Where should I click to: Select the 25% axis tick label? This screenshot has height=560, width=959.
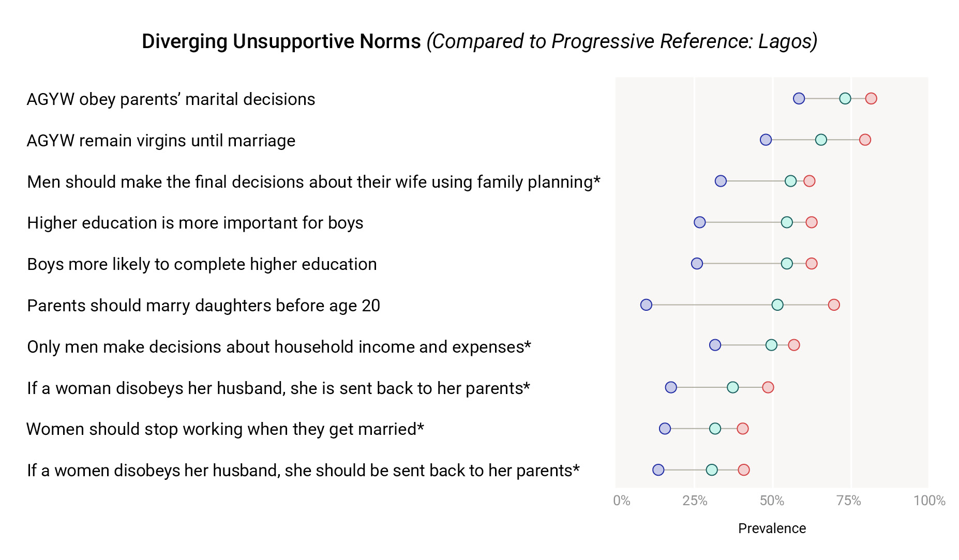click(695, 501)
